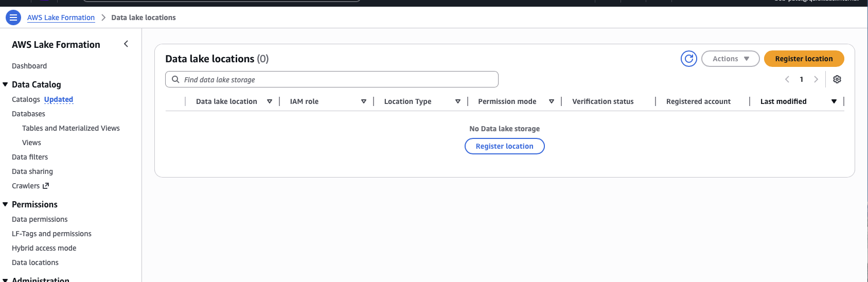Open Dashboard in sidebar
Screen dimensions: 868x282
coord(29,66)
